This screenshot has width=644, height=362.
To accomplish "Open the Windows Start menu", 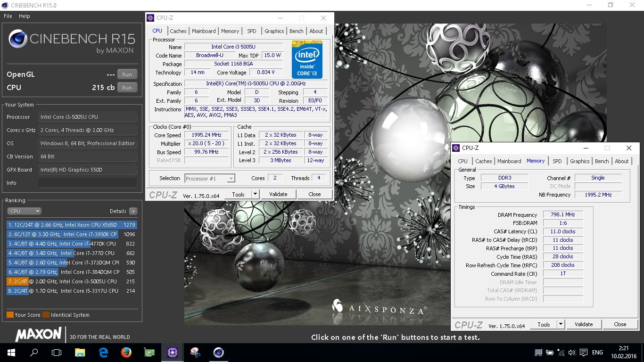I will pyautogui.click(x=11, y=352).
